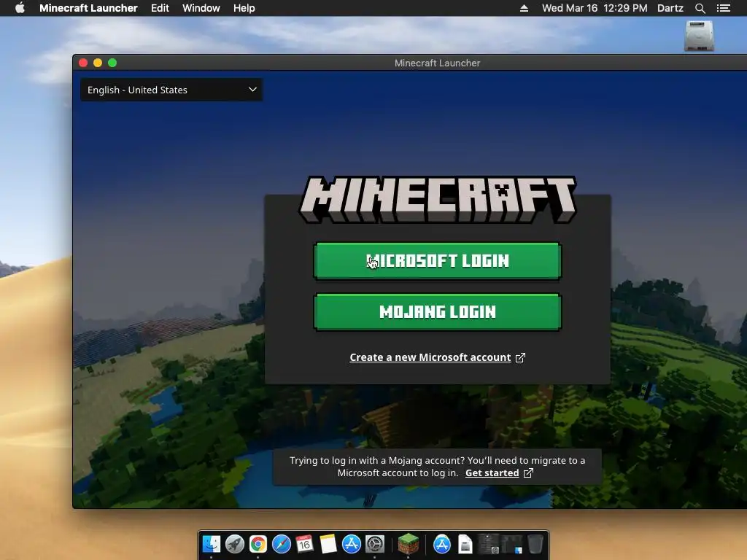Open System Preferences gear in Dock

click(x=374, y=544)
